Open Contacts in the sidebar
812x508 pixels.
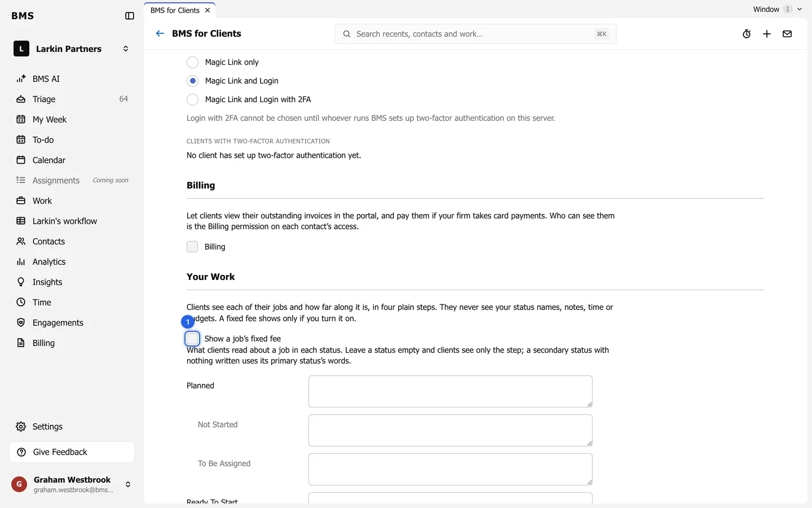pyautogui.click(x=72, y=241)
